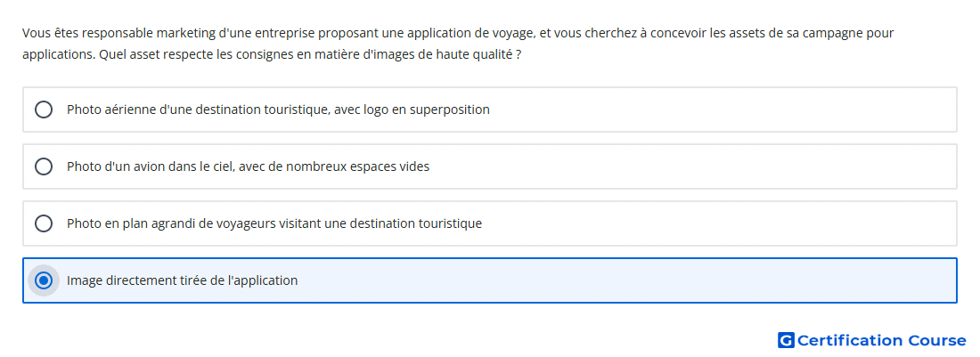Image resolution: width=980 pixels, height=357 pixels.
Task: Choose the 'Photo d'un avion dans le ciel' radio button
Action: (x=44, y=166)
